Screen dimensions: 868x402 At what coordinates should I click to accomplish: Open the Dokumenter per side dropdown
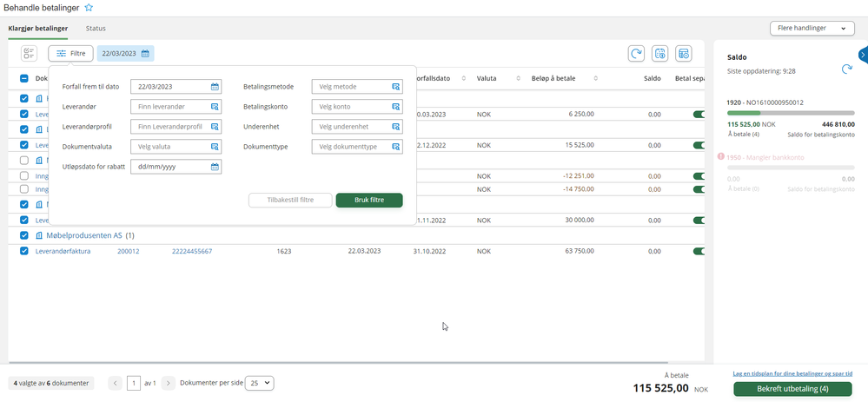click(259, 383)
